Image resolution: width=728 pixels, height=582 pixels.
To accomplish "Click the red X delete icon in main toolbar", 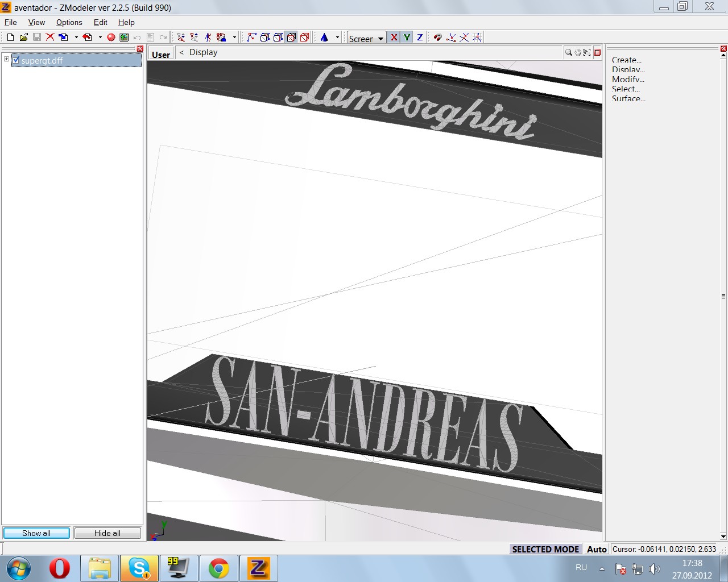I will [50, 38].
